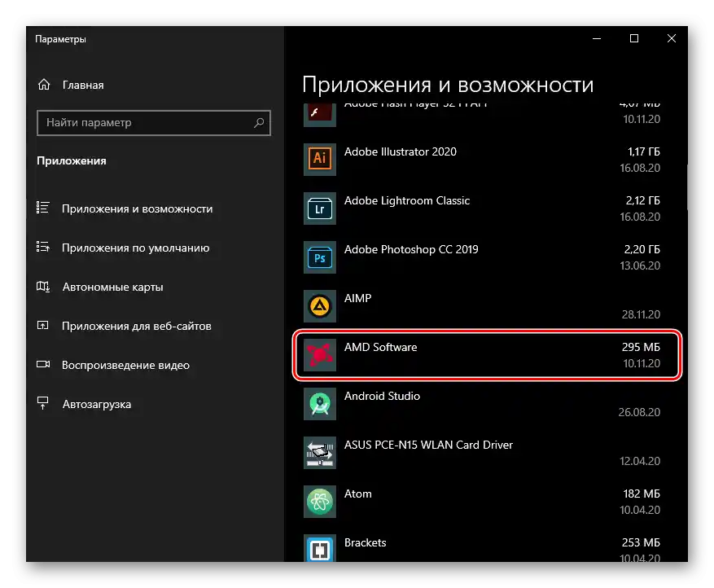
Task: Open Автозагрузка section
Action: [x=97, y=405]
